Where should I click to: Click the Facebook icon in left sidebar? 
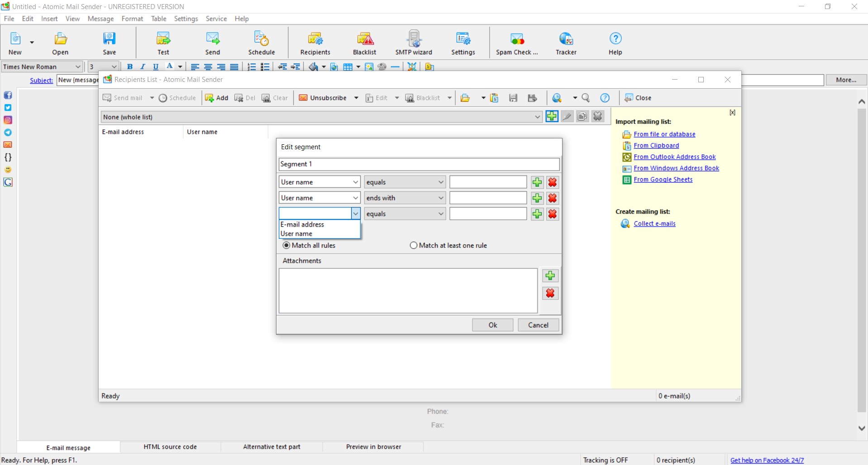pyautogui.click(x=8, y=95)
